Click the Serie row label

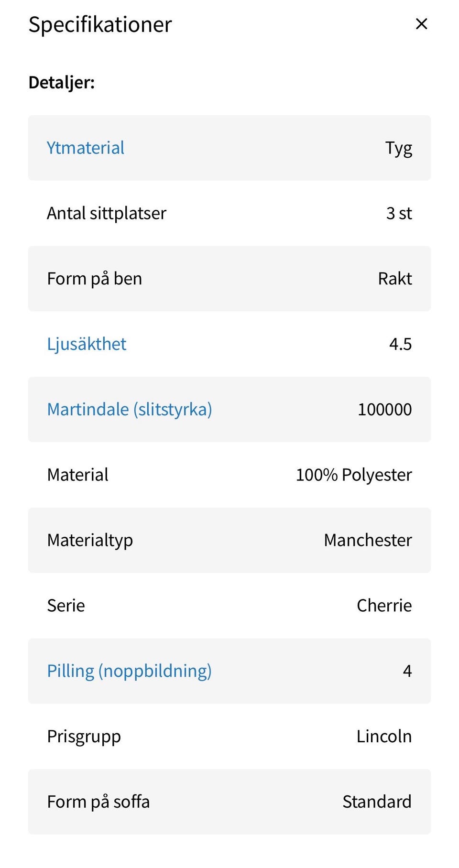pyautogui.click(x=66, y=606)
